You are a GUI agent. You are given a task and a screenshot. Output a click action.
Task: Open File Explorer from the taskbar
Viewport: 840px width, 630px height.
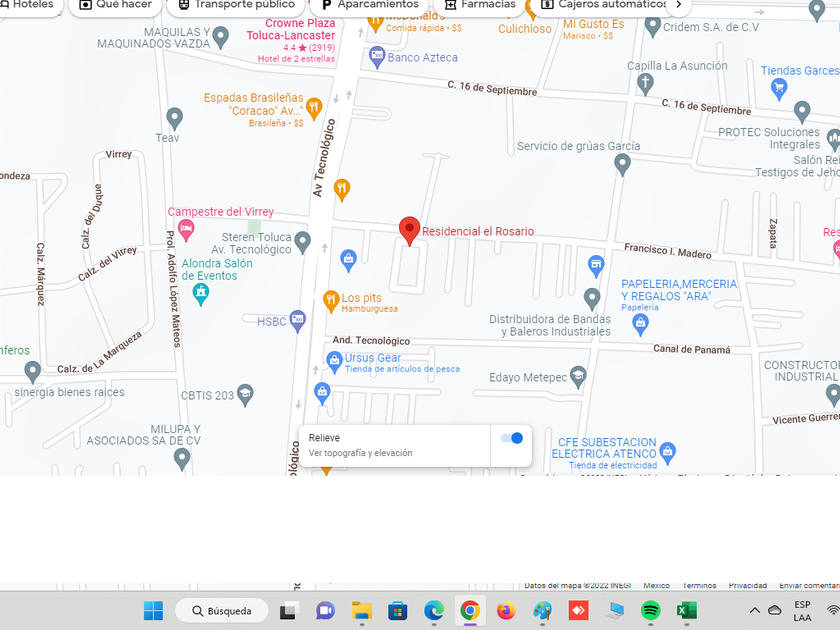pyautogui.click(x=362, y=611)
